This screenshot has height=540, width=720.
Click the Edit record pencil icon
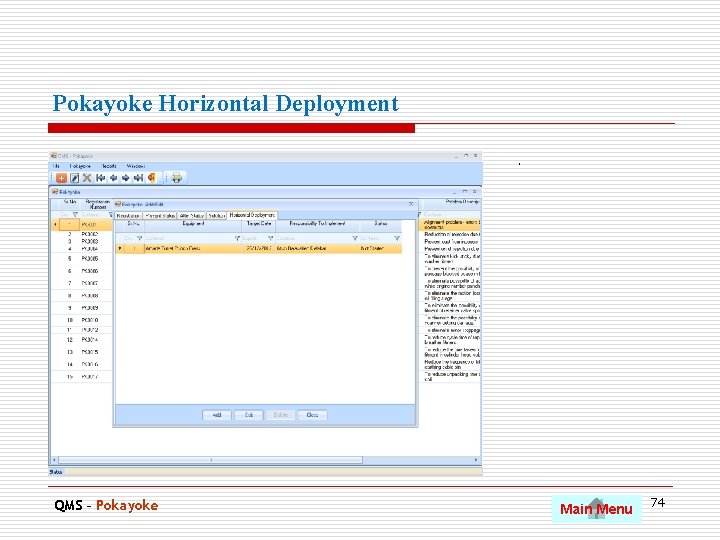[74, 178]
